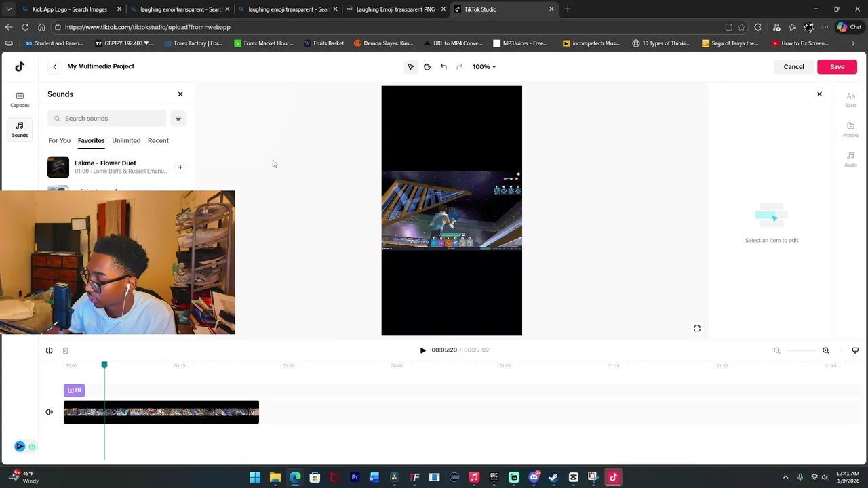
Task: Zoom in the timeline
Action: (826, 350)
